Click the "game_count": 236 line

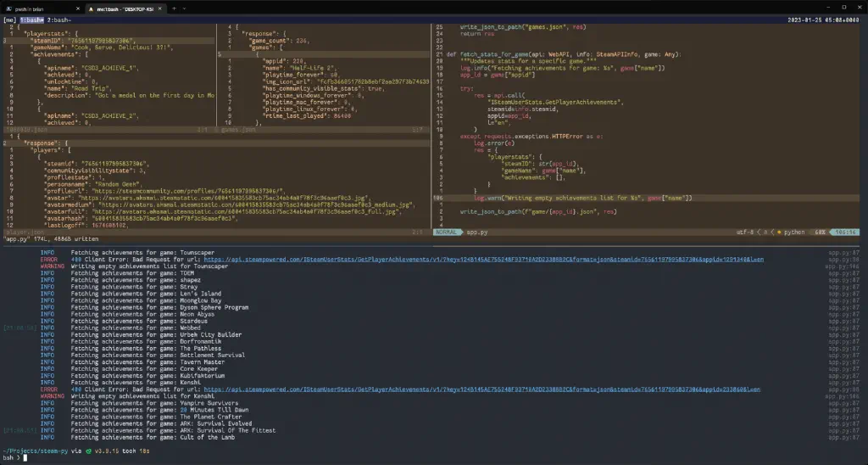tap(280, 41)
